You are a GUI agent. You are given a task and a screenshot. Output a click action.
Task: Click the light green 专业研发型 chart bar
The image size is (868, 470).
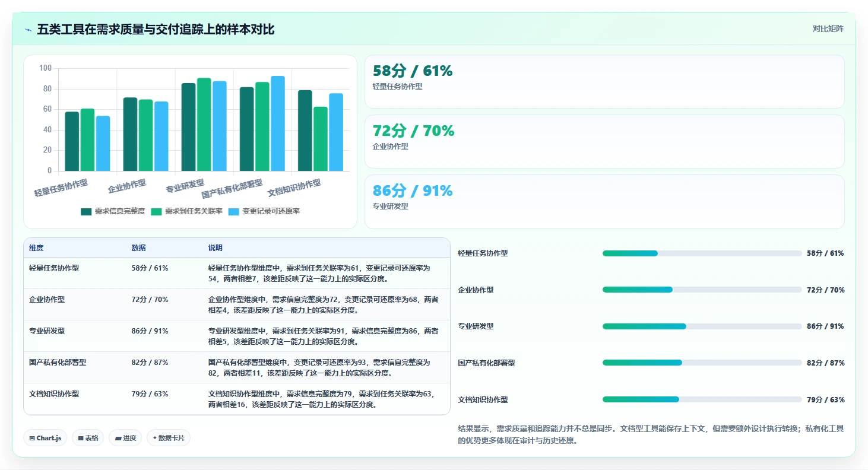[x=204, y=125]
